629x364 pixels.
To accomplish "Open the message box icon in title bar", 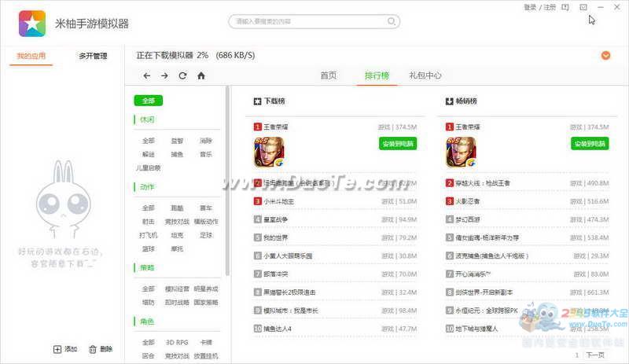I will click(583, 7).
